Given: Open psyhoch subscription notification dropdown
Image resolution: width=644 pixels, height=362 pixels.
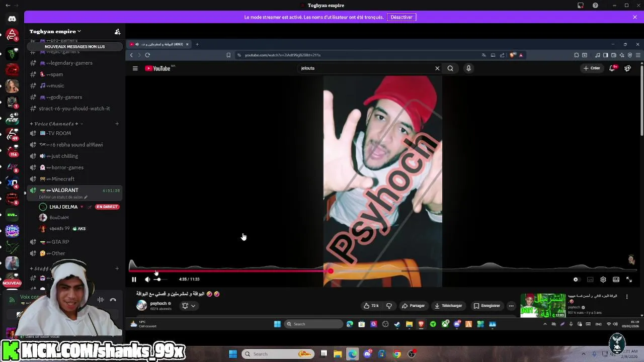Looking at the screenshot, I should (x=189, y=306).
